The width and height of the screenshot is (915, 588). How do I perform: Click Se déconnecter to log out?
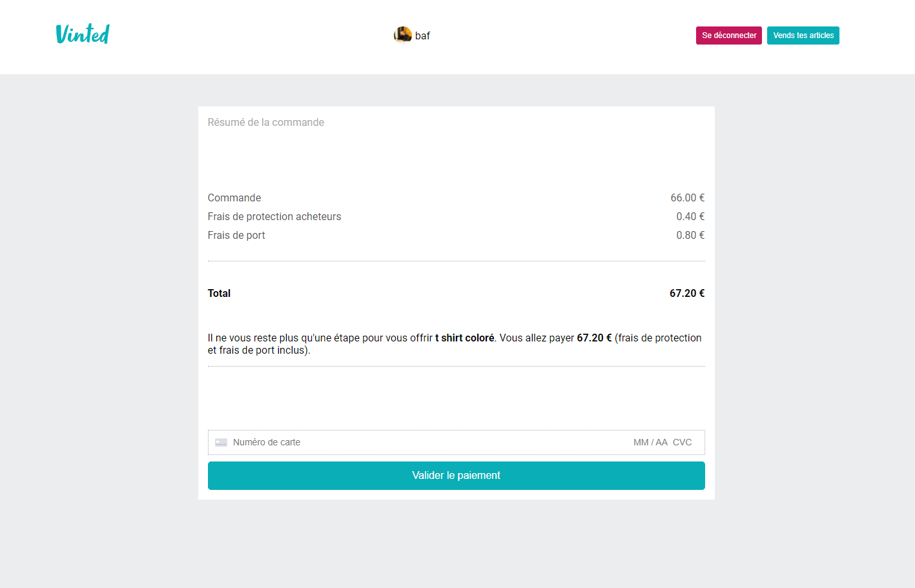pos(728,35)
